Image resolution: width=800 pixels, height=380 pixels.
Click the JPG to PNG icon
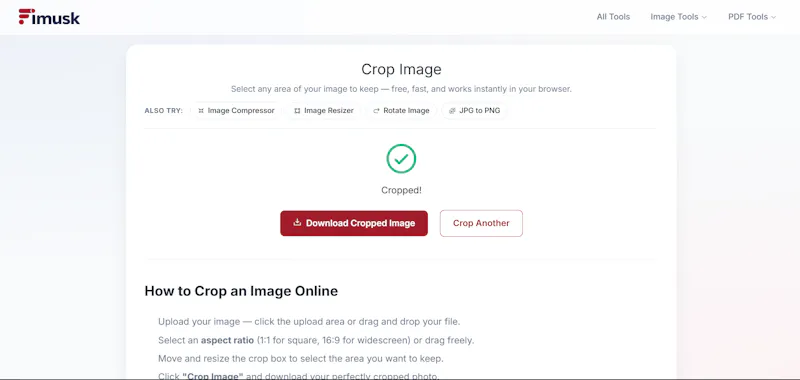tap(452, 111)
